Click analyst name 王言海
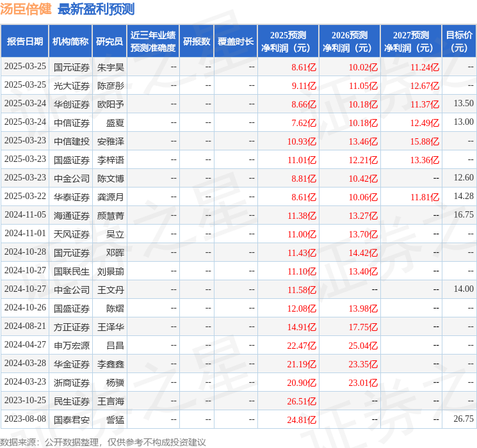 [x=111, y=401]
